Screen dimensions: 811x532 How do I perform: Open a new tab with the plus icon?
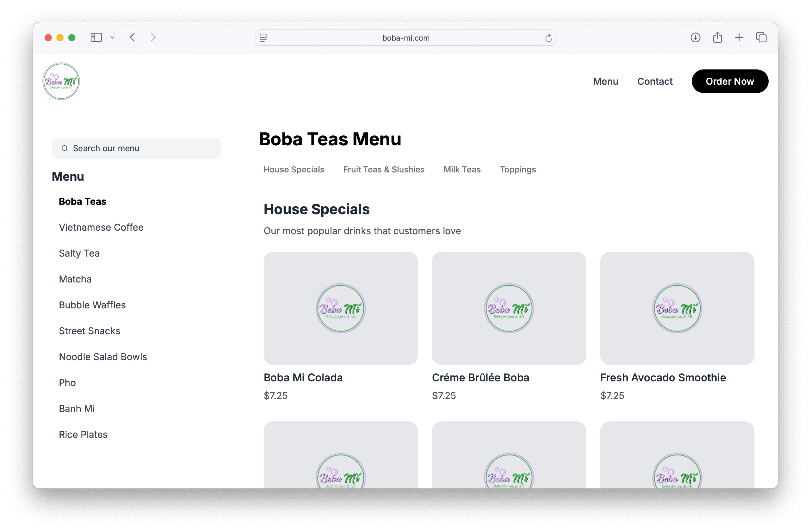coord(739,37)
